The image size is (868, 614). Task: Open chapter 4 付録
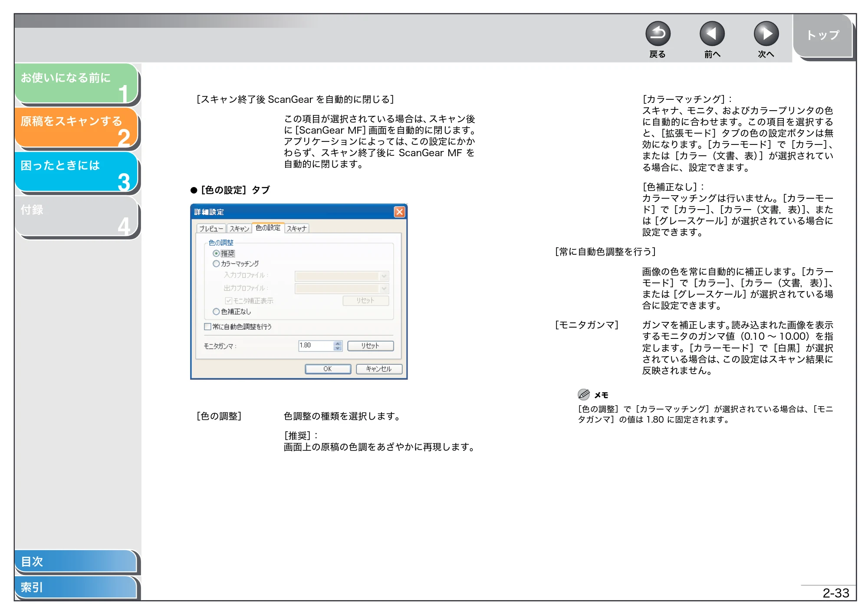[76, 216]
